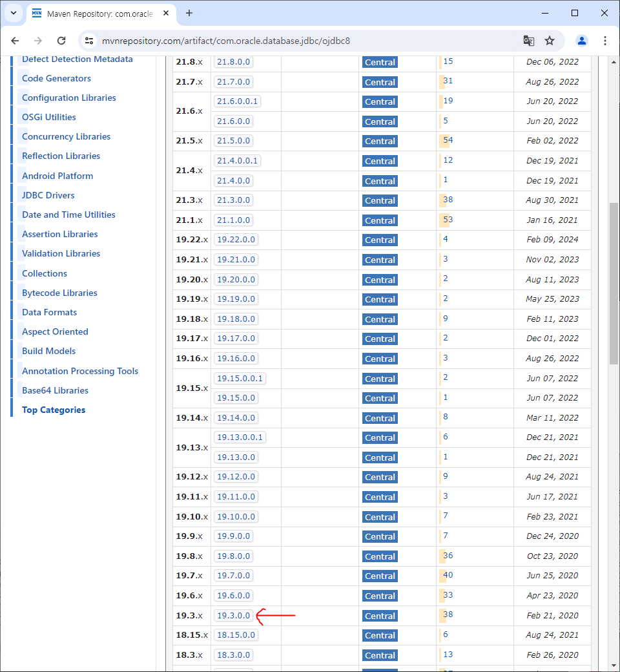The image size is (620, 672).
Task: Open version 21.6.0.0.1 link
Action: pos(238,101)
